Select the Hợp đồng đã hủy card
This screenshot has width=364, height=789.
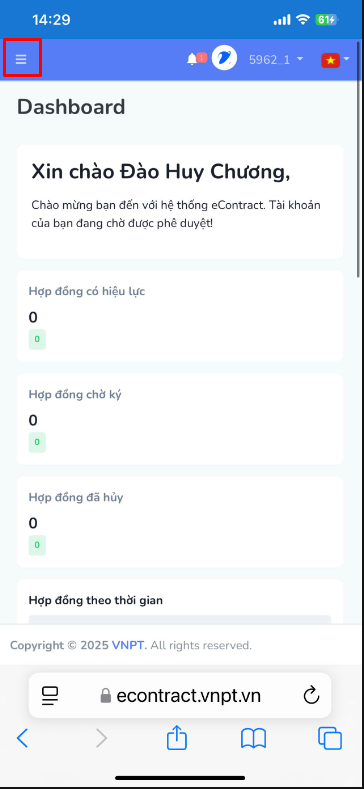[180, 522]
